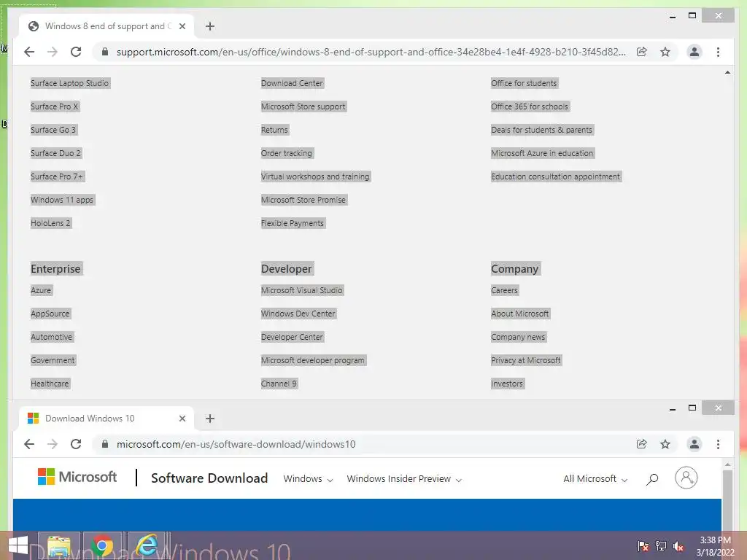Image resolution: width=747 pixels, height=560 pixels.
Task: Open the Careers link under Company
Action: [505, 290]
